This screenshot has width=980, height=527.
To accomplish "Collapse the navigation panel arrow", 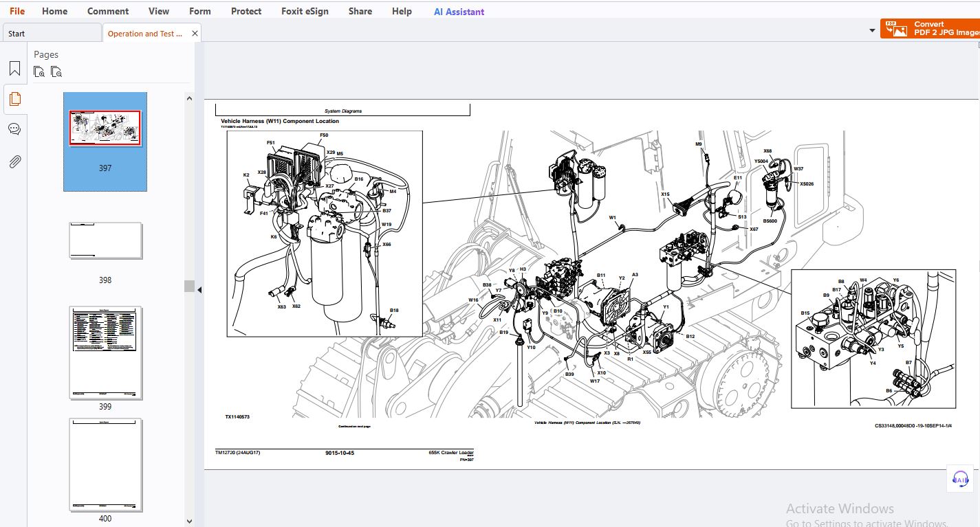I will coord(200,290).
